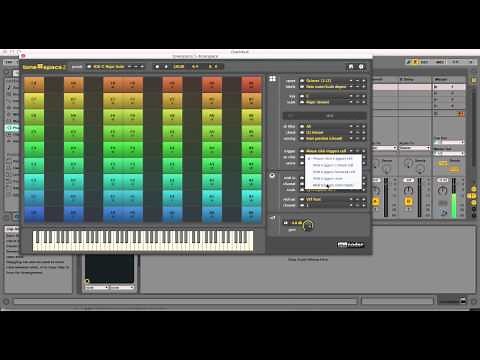Click the mucoder logo
The width and height of the screenshot is (480, 360).
click(350, 244)
